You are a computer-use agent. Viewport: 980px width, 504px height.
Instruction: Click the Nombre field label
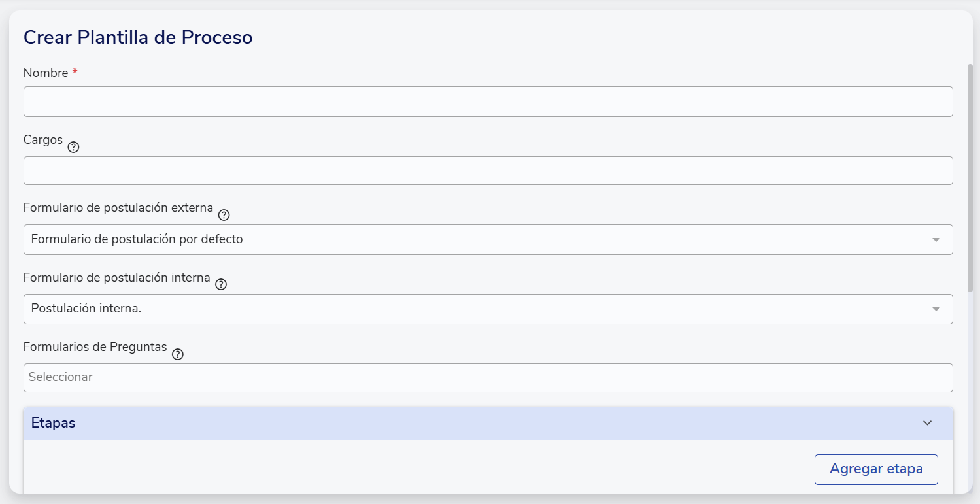coord(46,73)
